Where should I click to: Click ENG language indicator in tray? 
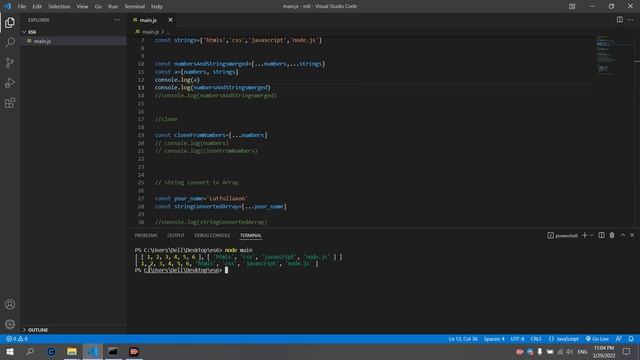click(x=582, y=352)
